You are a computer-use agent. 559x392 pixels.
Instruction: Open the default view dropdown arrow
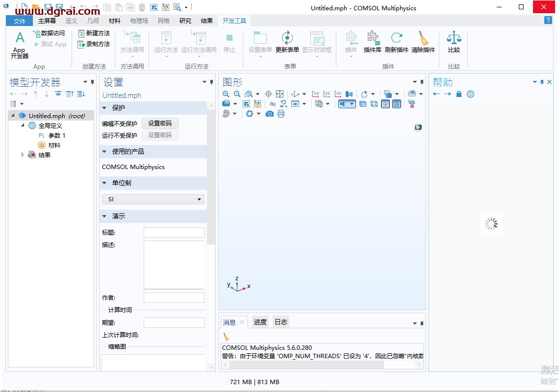(x=304, y=94)
